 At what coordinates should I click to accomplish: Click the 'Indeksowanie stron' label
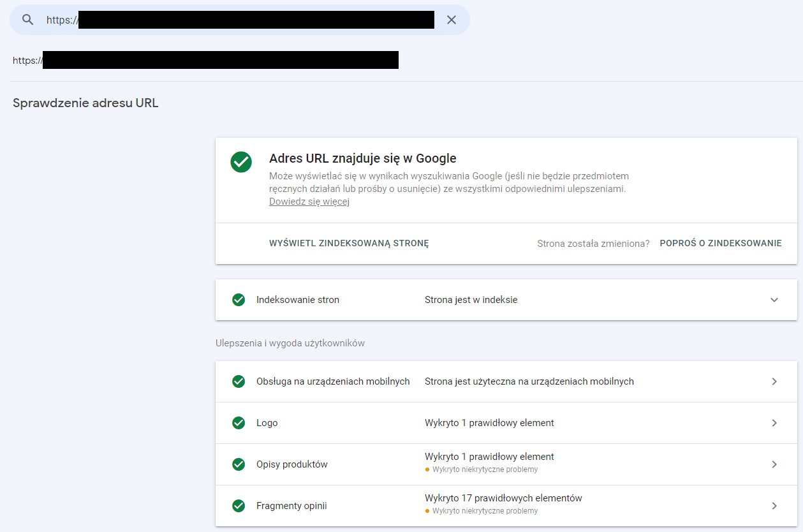click(x=298, y=300)
